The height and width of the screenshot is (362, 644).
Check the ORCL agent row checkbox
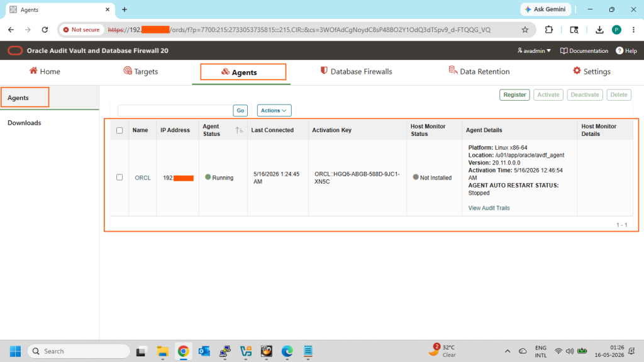(119, 178)
